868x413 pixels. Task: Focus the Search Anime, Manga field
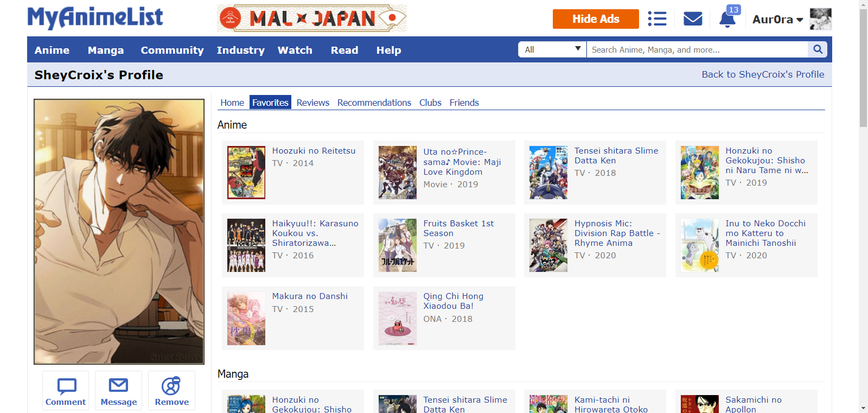697,49
